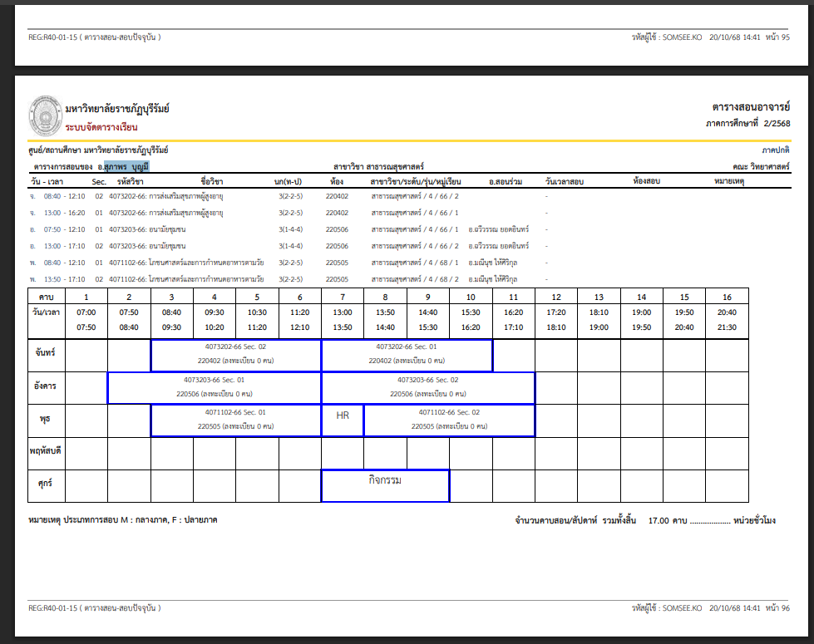The width and height of the screenshot is (814, 644).
Task: Select list row จ. 08:40 - 12:10 course name
Action: pos(186,196)
